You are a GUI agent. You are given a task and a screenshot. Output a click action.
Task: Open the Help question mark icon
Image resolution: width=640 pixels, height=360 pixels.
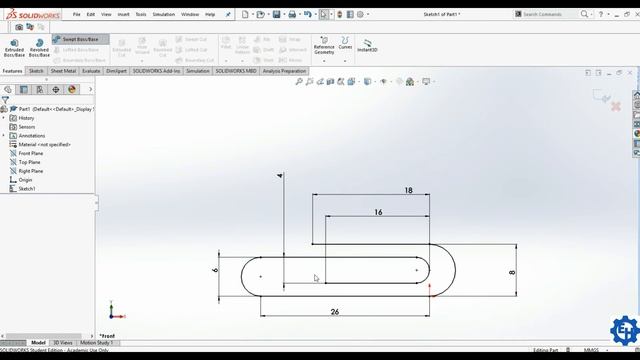[600, 14]
